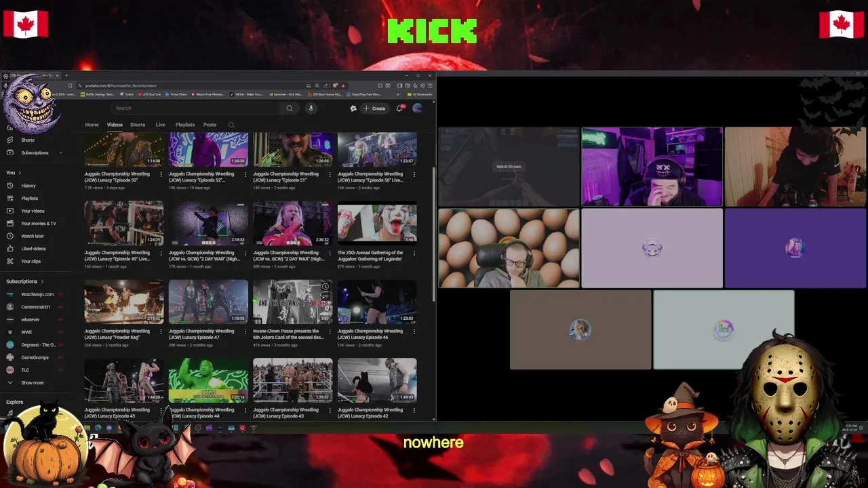Screen dimensions: 868x488
Task: Activate voice search microphone icon
Action: pos(311,108)
